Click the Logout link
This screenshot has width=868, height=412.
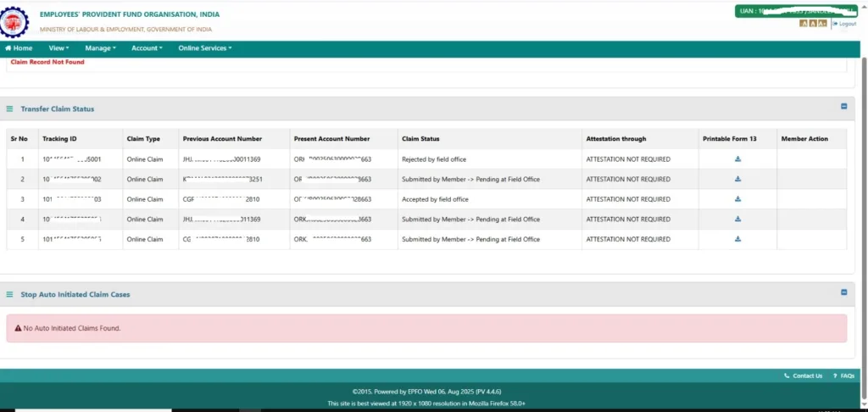845,24
